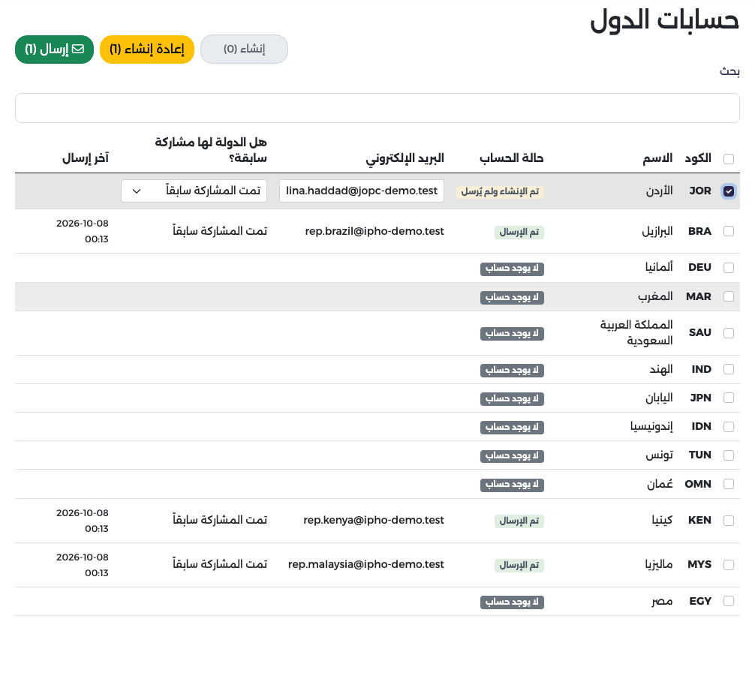Viewport: 755px width, 700px height.
Task: Click the green إرسال (1) send button
Action: point(54,49)
